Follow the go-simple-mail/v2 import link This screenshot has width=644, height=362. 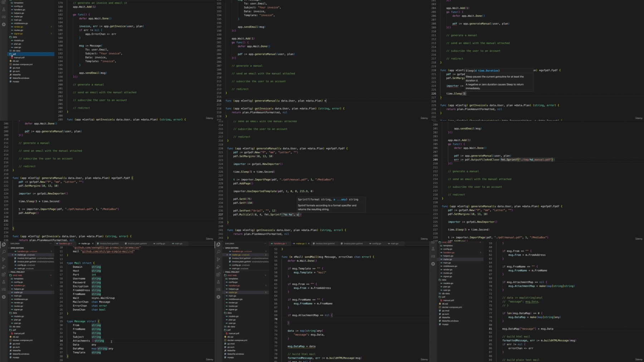click(108, 251)
